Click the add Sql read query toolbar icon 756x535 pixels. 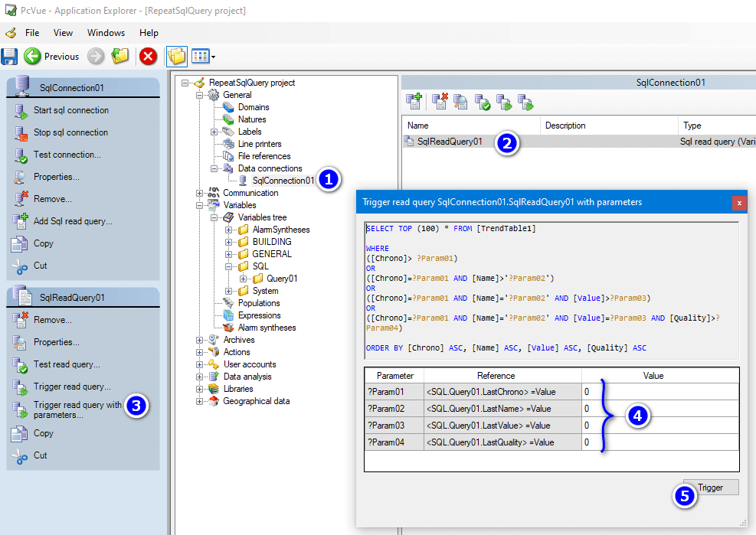point(414,101)
